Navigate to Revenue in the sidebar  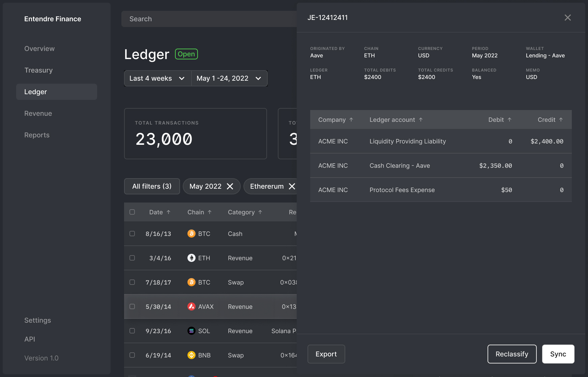click(38, 113)
